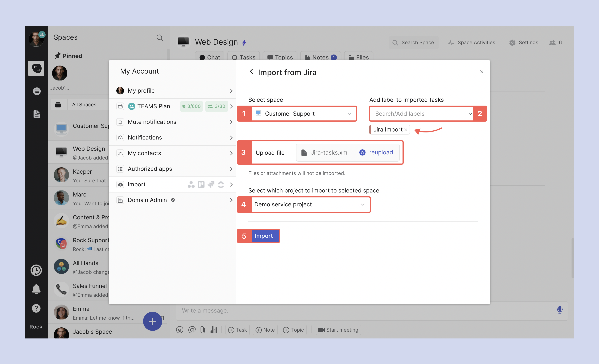Viewport: 599px width, 364px height.
Task: Open the emoji picker icon
Action: pyautogui.click(x=179, y=330)
